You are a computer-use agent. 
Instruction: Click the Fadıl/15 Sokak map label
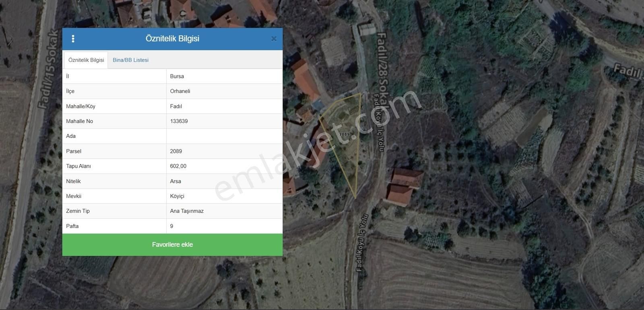(49, 69)
